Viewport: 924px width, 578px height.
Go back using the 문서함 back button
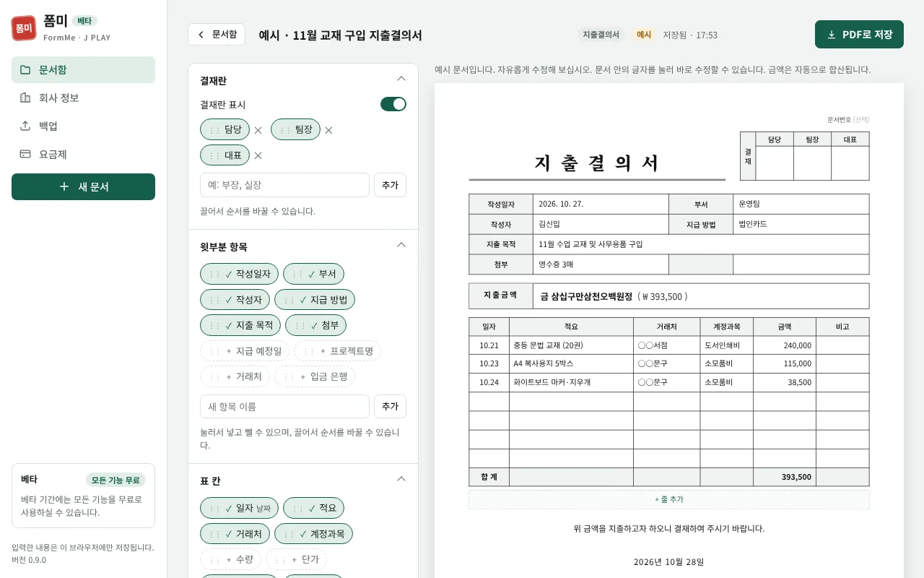(x=217, y=35)
